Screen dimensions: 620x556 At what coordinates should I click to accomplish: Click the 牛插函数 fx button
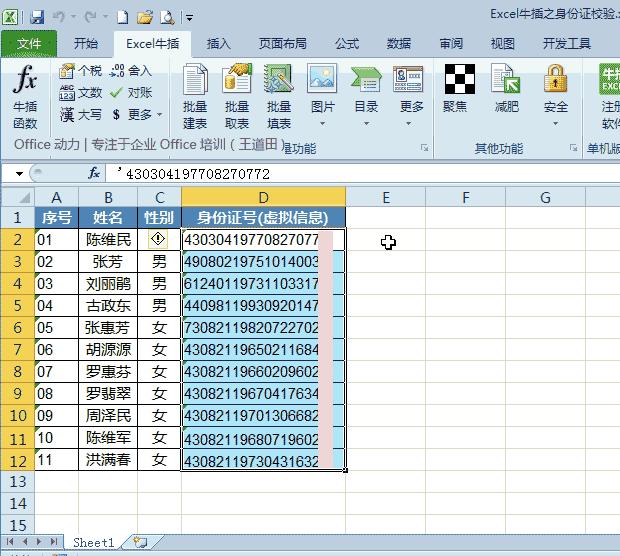pos(25,96)
